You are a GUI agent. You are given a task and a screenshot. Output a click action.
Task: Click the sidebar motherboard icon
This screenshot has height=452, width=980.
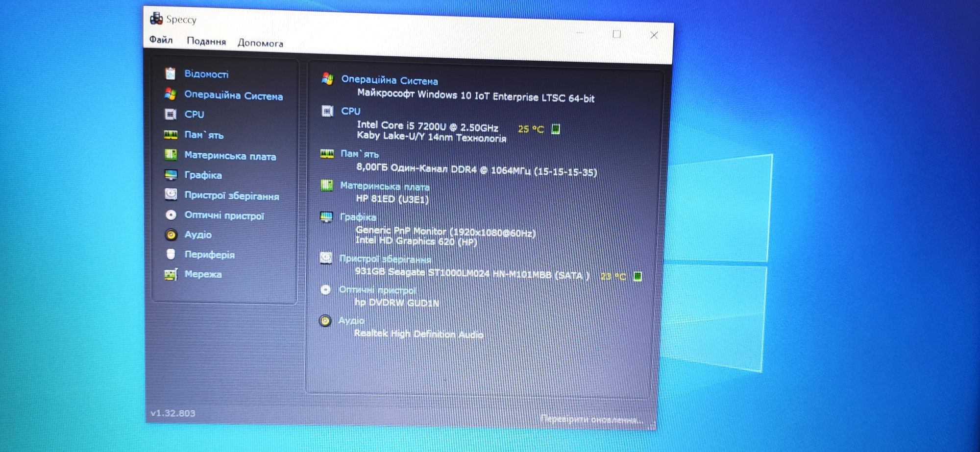171,155
